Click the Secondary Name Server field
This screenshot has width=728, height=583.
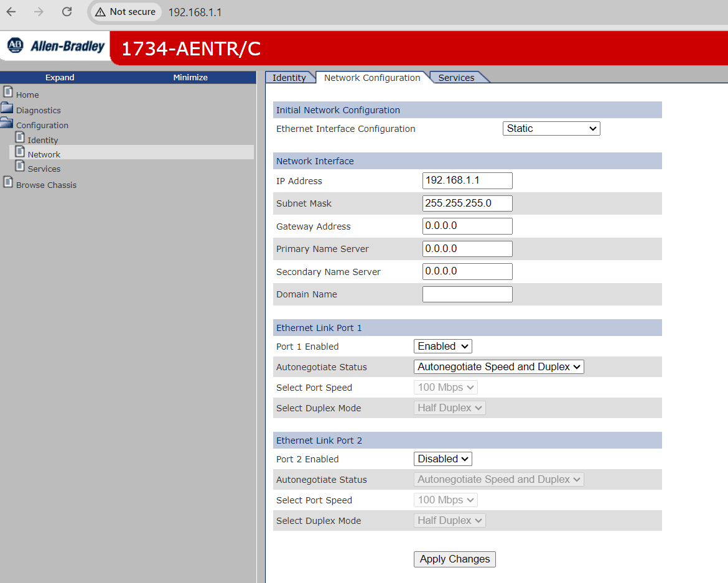467,271
